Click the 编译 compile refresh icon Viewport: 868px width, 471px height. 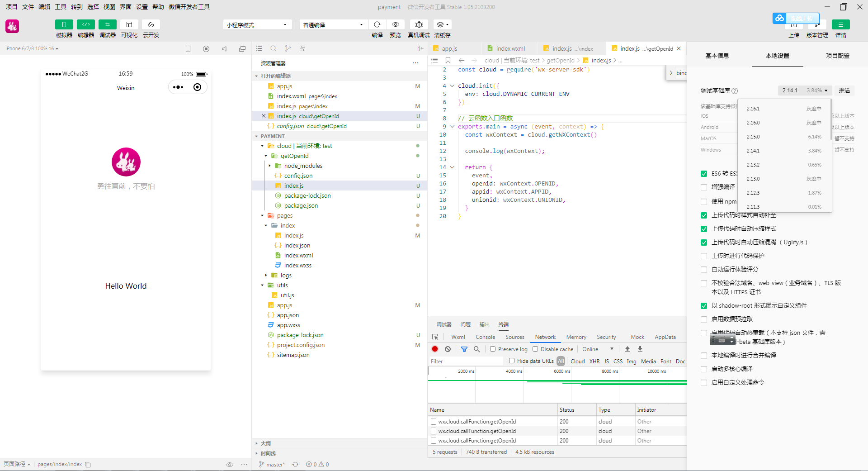377,24
